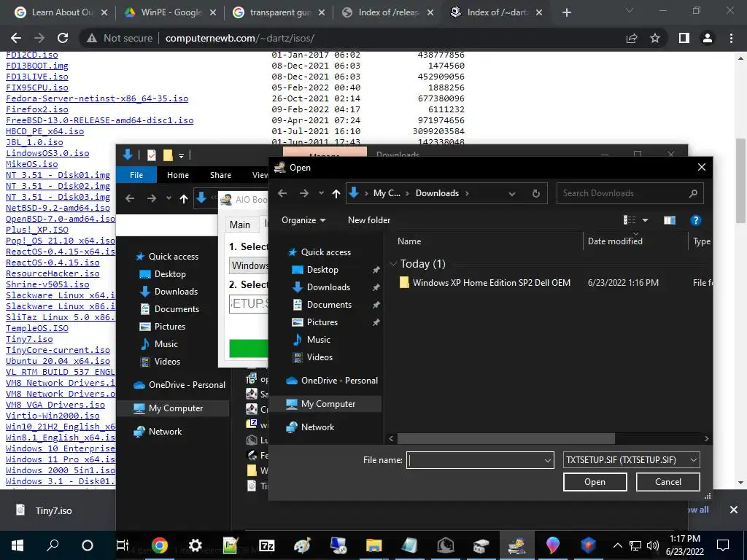747x560 pixels.
Task: Click taskbar volume speaker icon
Action: (653, 545)
